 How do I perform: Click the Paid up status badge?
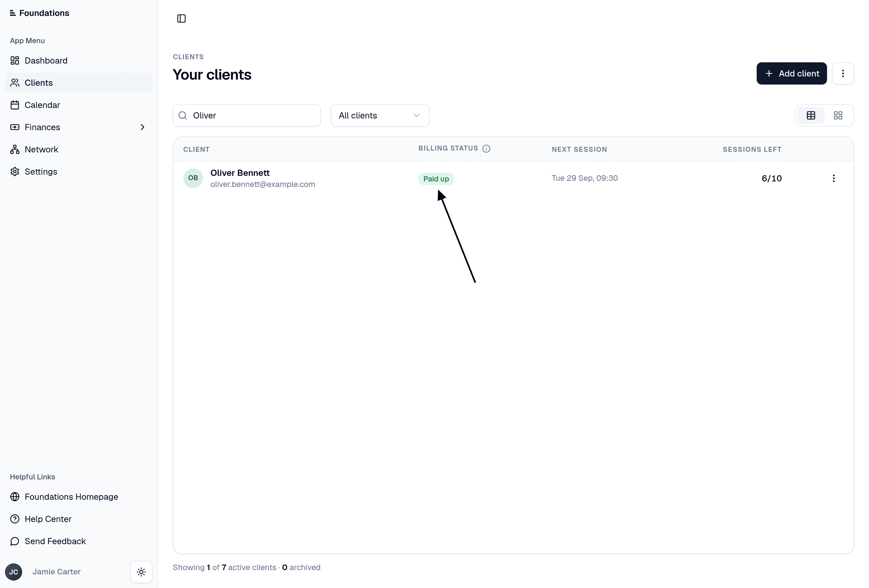[x=436, y=179]
